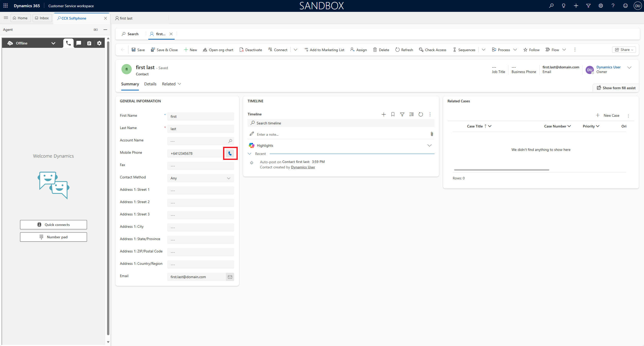Click the Search timeline input field

tap(341, 123)
